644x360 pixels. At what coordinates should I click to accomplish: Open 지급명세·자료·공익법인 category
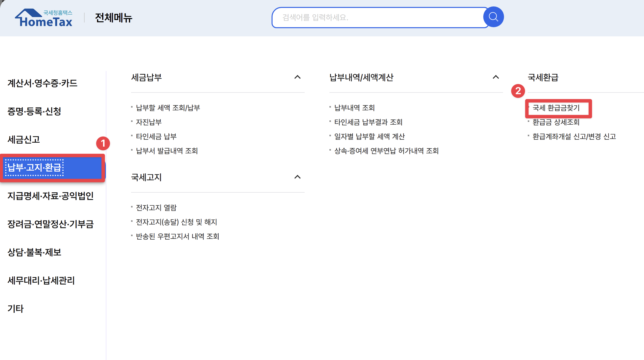click(50, 196)
